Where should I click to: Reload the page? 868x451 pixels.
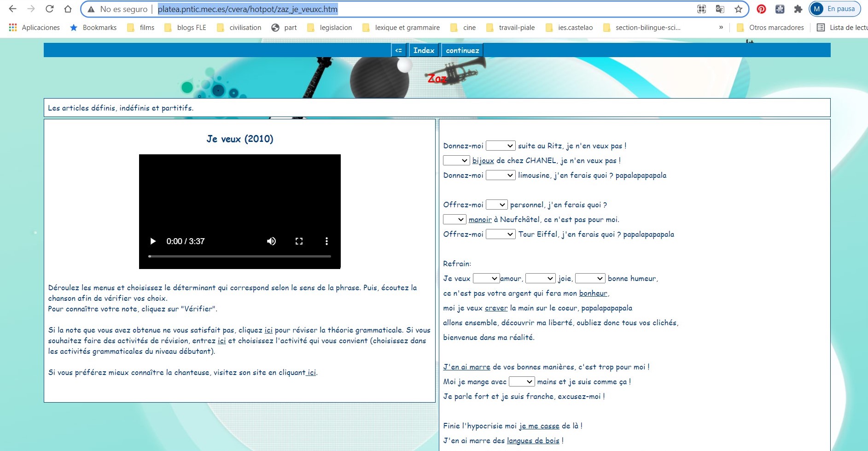coord(50,9)
